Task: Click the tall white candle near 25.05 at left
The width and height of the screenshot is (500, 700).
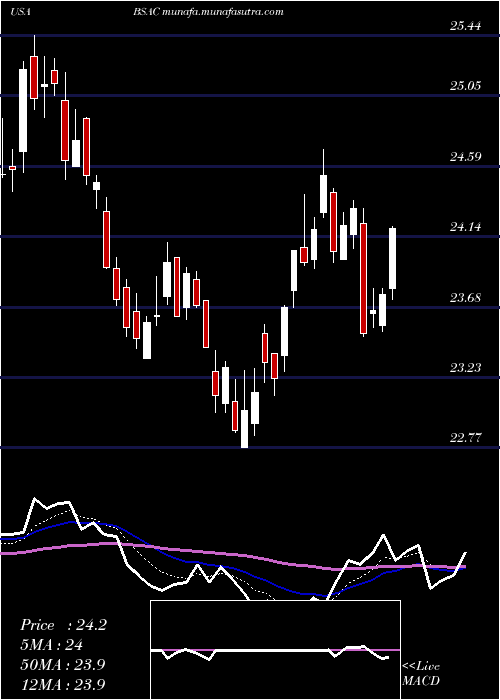Action: (x=23, y=110)
